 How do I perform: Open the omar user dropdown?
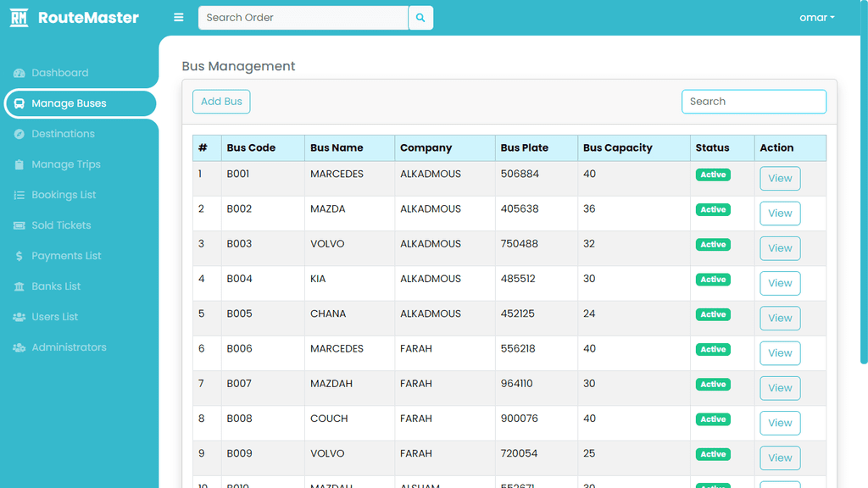click(816, 18)
